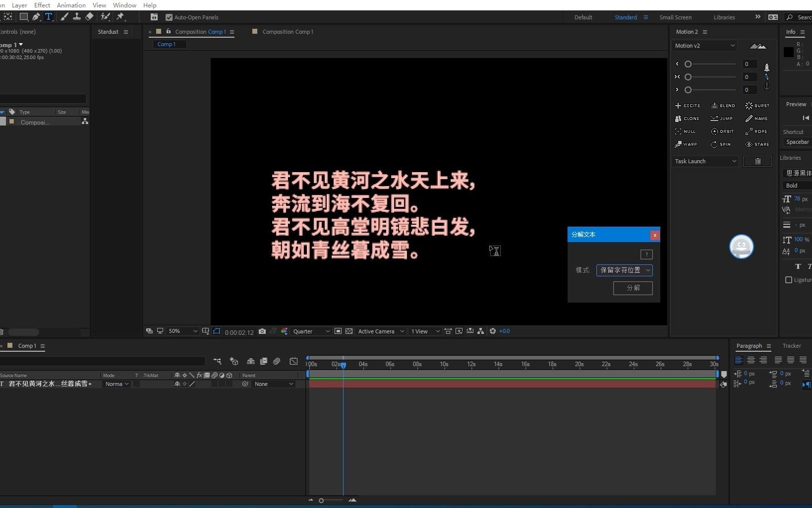The height and width of the screenshot is (508, 812).
Task: Click the Motion 2 anchor icon
Action: (x=767, y=86)
